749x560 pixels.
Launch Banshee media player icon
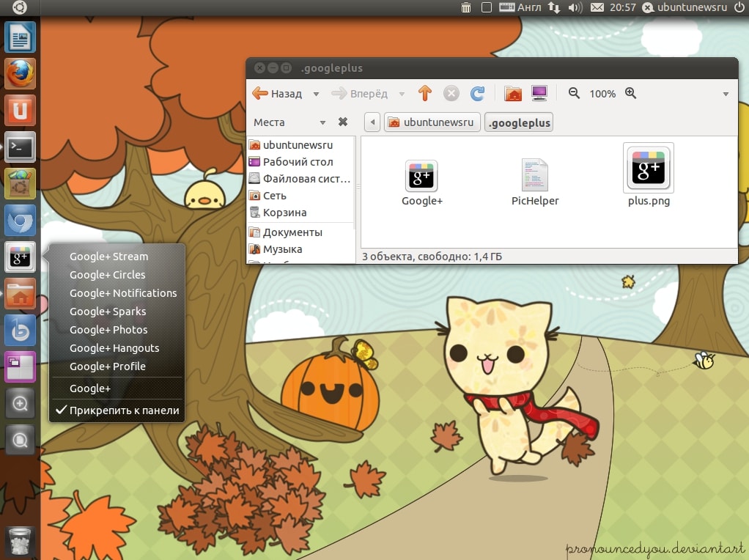click(x=20, y=330)
